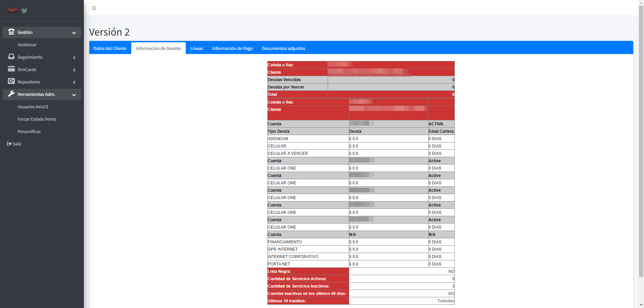Viewport: 644px width, 308px height.
Task: Collapse the Herramientas Adm. chevron
Action: 74,95
